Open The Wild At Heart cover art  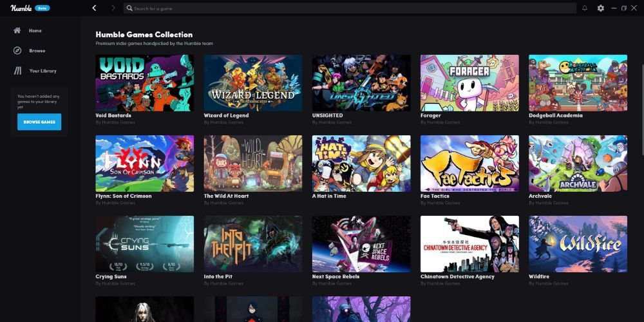[253, 164]
